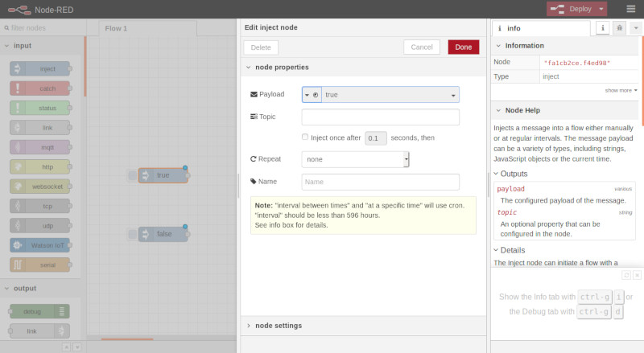Viewport: 644px width, 353px height.
Task: Switch to the Flow 1 tab
Action: click(x=148, y=28)
